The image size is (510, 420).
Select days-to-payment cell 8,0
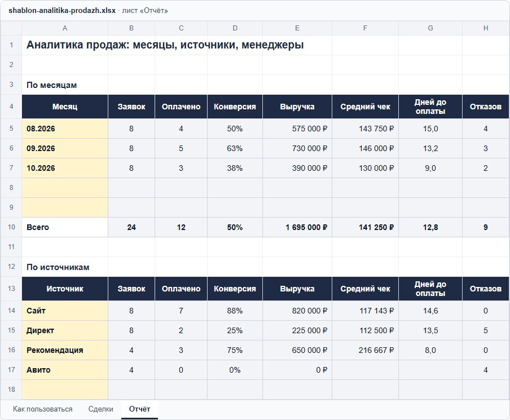430,350
